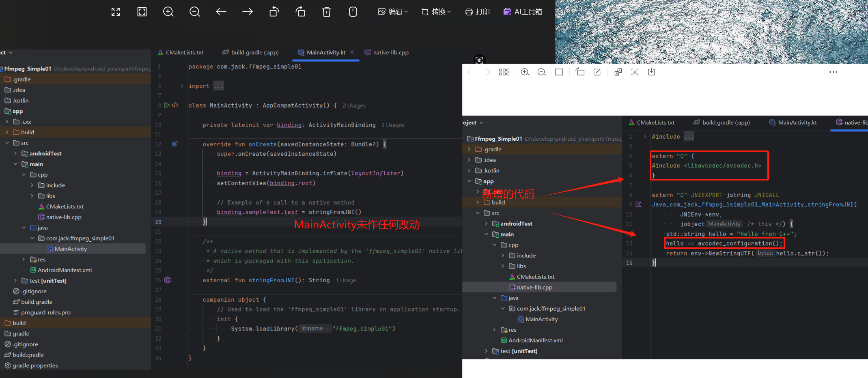Open the 转换 convert dropdown
Image resolution: width=868 pixels, height=378 pixels.
tap(436, 12)
